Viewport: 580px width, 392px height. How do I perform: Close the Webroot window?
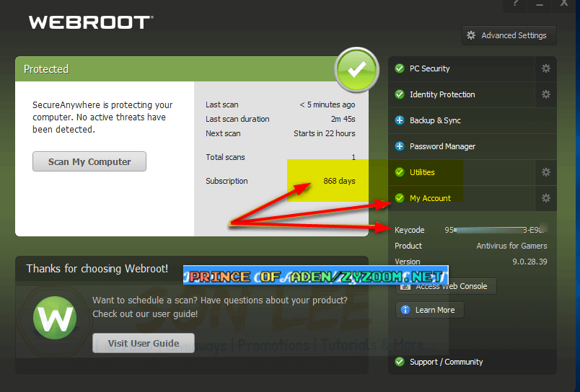pyautogui.click(x=564, y=3)
